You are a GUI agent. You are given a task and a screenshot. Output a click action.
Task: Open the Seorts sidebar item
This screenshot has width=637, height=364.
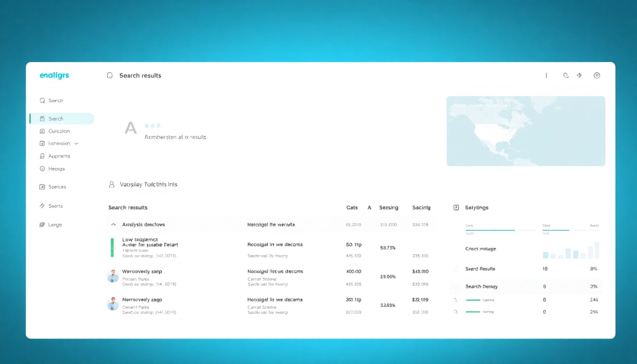click(x=55, y=206)
